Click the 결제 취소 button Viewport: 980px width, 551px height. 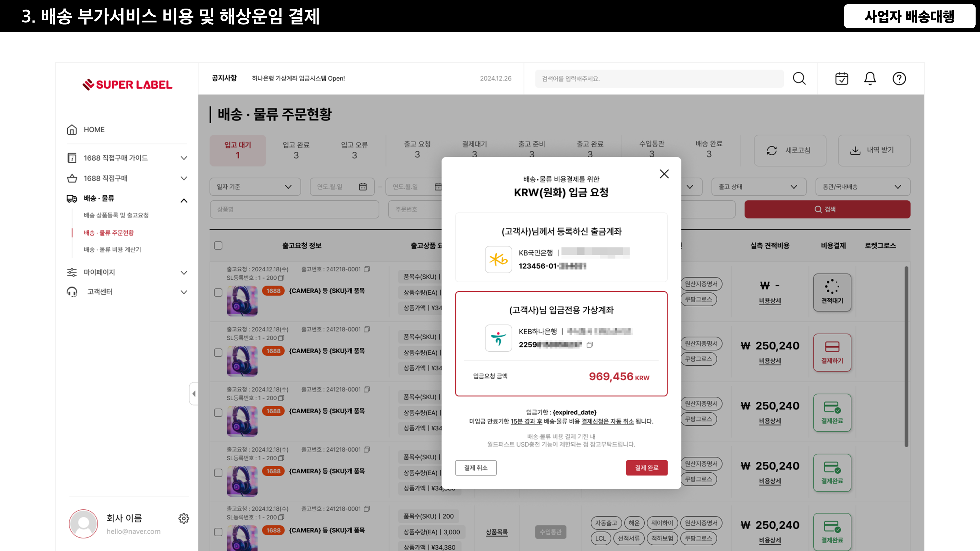[476, 468]
